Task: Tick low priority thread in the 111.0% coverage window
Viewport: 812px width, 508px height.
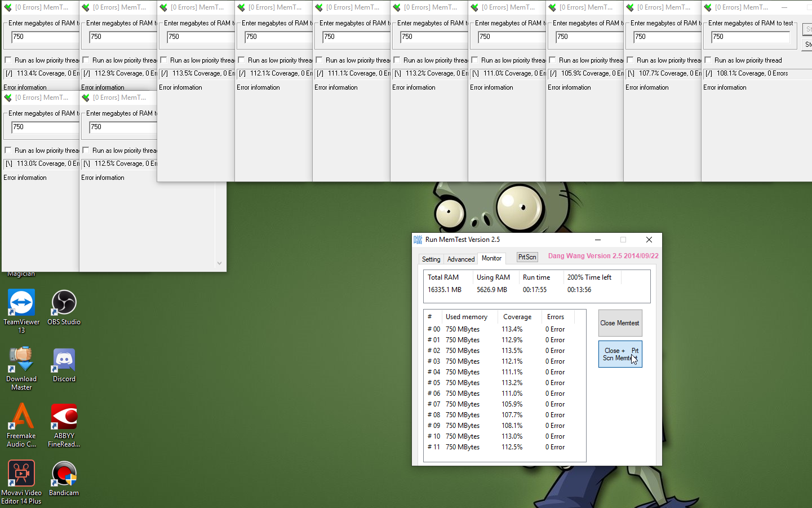Action: click(474, 60)
